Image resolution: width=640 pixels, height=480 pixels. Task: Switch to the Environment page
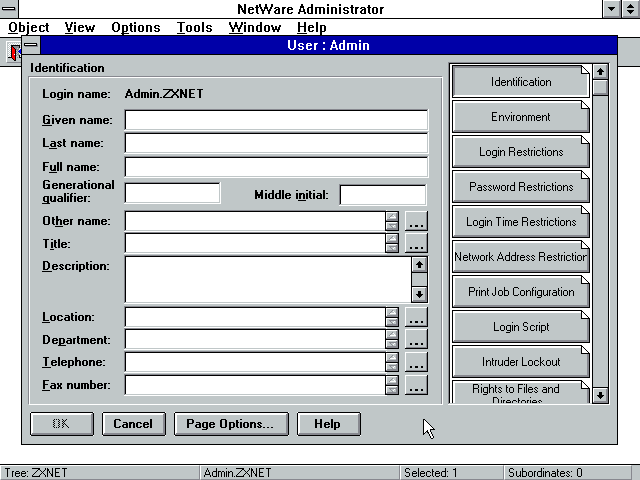point(521,117)
